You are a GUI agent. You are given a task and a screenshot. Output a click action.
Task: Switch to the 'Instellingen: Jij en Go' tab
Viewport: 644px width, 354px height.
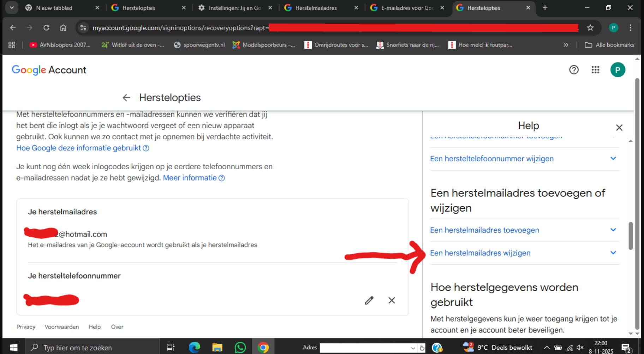coord(235,8)
